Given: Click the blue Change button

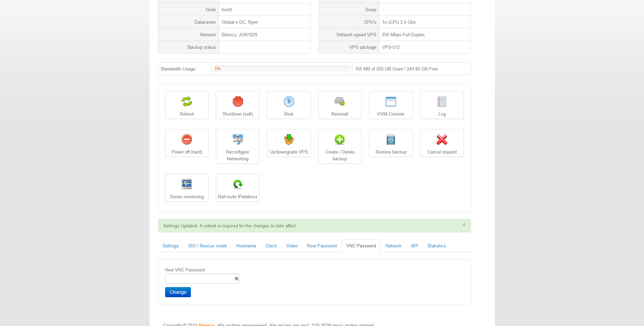Looking at the screenshot, I should (178, 292).
